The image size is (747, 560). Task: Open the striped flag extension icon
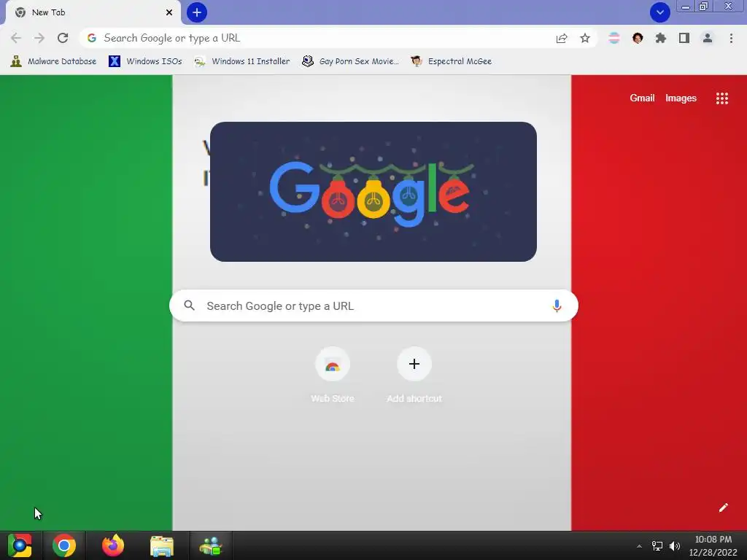(614, 38)
